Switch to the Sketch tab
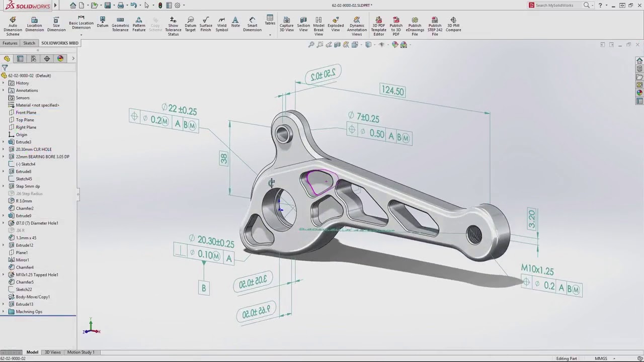The width and height of the screenshot is (644, 362). click(x=29, y=43)
